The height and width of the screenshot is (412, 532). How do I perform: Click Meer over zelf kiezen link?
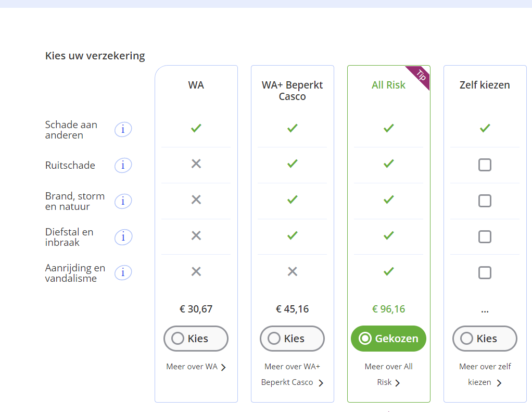tap(485, 374)
